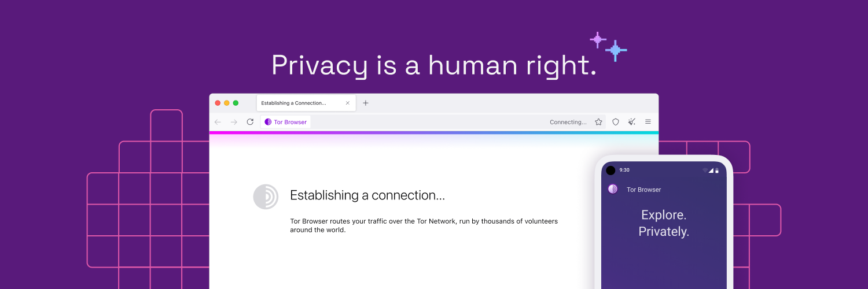Click the yellow minimize window button
Image resolution: width=868 pixels, height=289 pixels.
227,103
